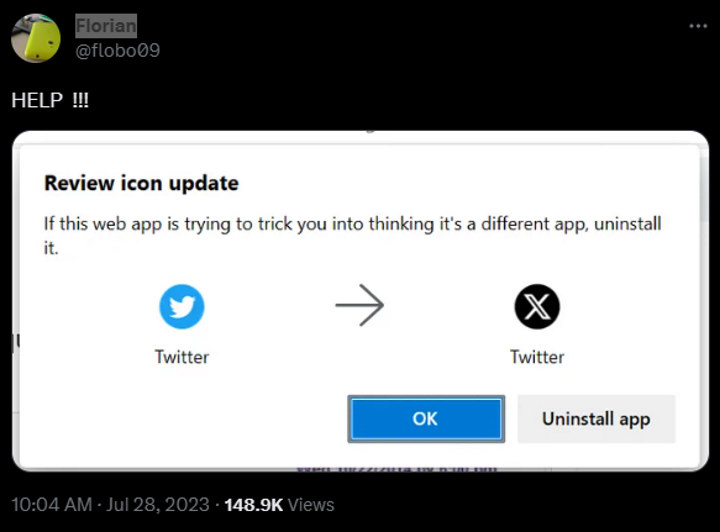Click the @flobo09 handle
The height and width of the screenshot is (532, 720).
pyautogui.click(x=118, y=50)
